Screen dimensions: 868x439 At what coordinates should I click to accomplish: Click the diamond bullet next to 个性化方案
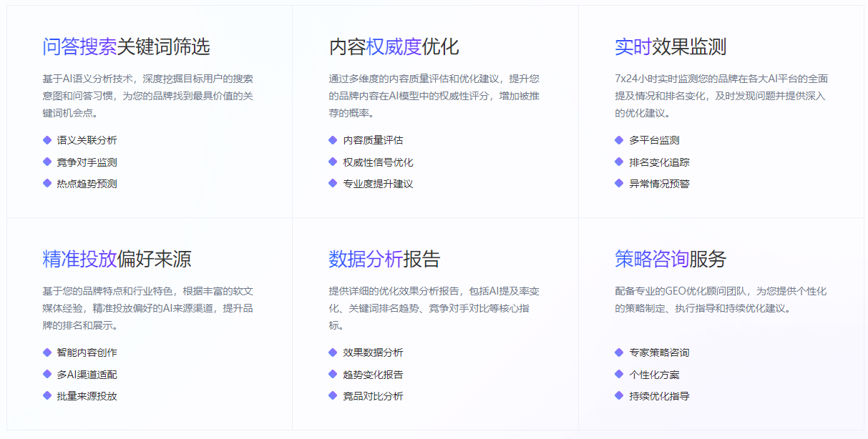point(619,374)
